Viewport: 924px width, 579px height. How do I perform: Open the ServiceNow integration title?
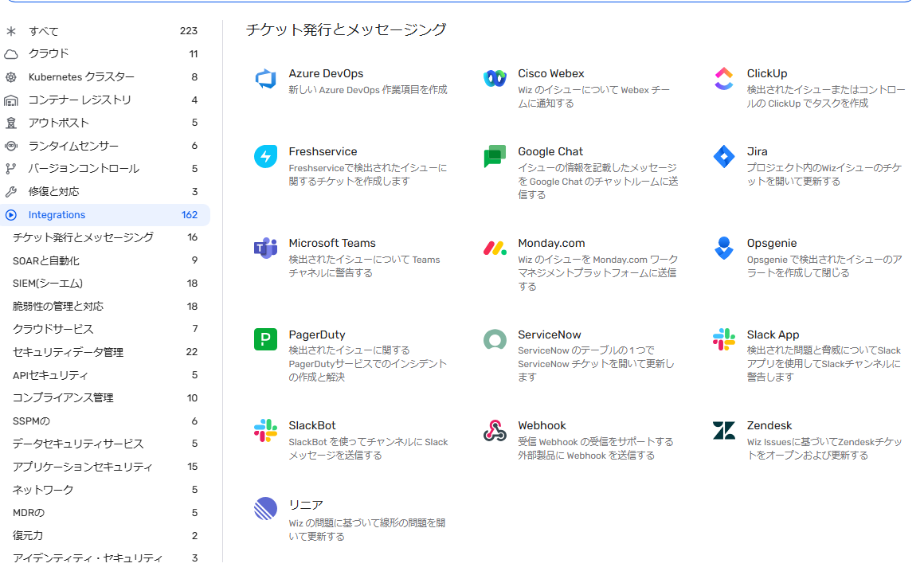549,334
